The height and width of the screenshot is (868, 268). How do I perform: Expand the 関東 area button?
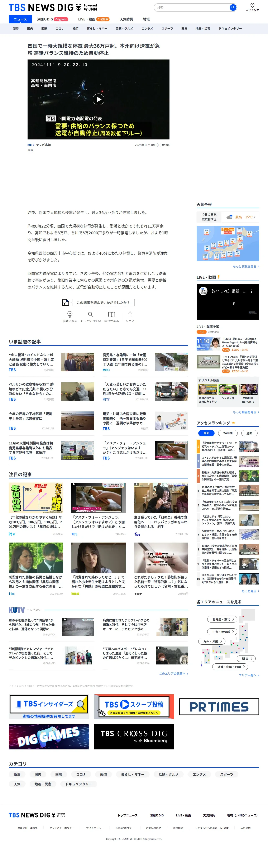(246, 658)
